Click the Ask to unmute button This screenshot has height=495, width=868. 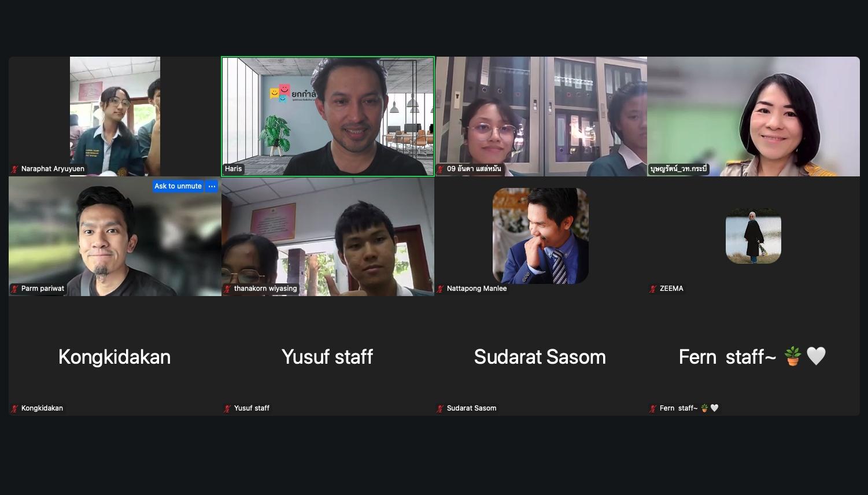pyautogui.click(x=178, y=186)
